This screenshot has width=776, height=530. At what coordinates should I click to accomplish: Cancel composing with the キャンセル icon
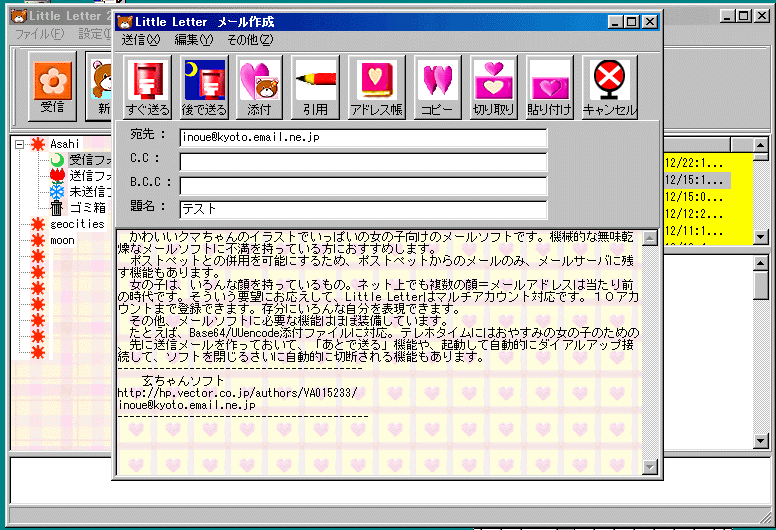point(609,87)
